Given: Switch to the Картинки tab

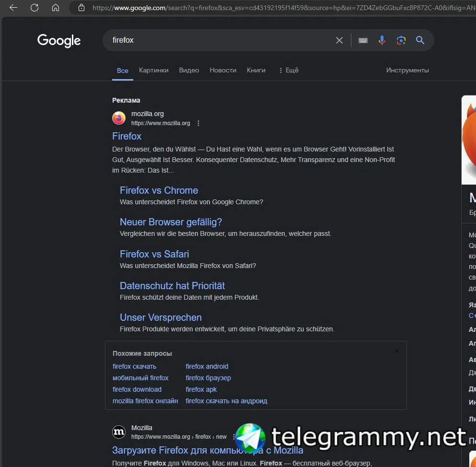Looking at the screenshot, I should tap(153, 70).
